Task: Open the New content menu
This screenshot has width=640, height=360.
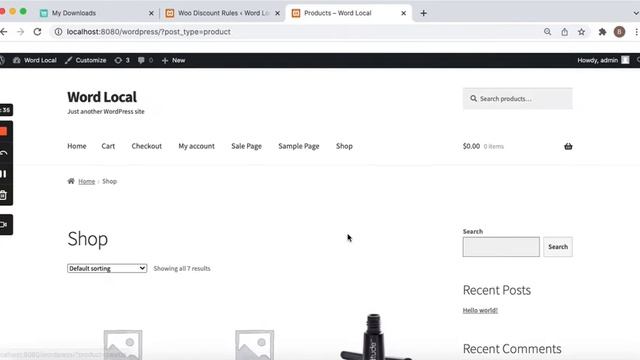Action: pyautogui.click(x=173, y=60)
